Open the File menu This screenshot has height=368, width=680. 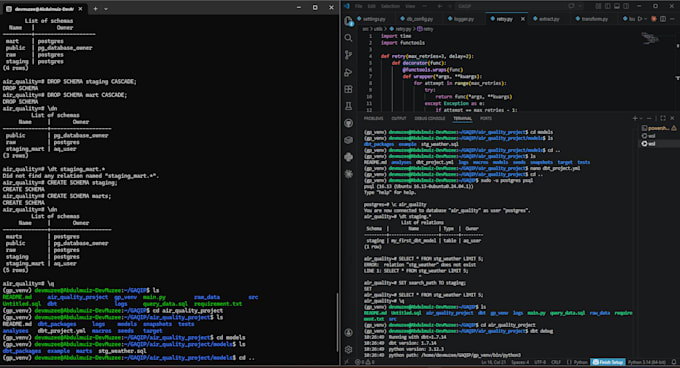359,6
